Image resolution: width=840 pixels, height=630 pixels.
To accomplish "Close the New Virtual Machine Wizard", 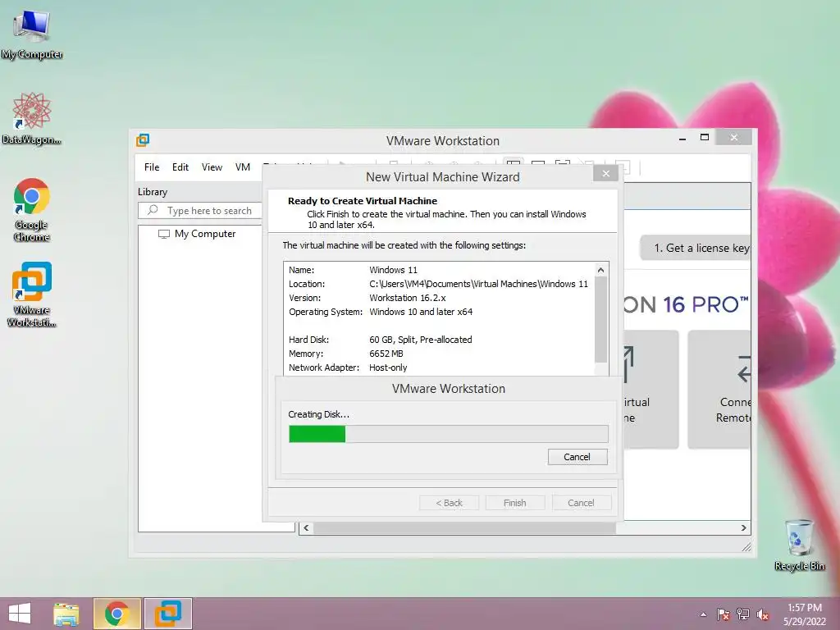I will pos(606,174).
